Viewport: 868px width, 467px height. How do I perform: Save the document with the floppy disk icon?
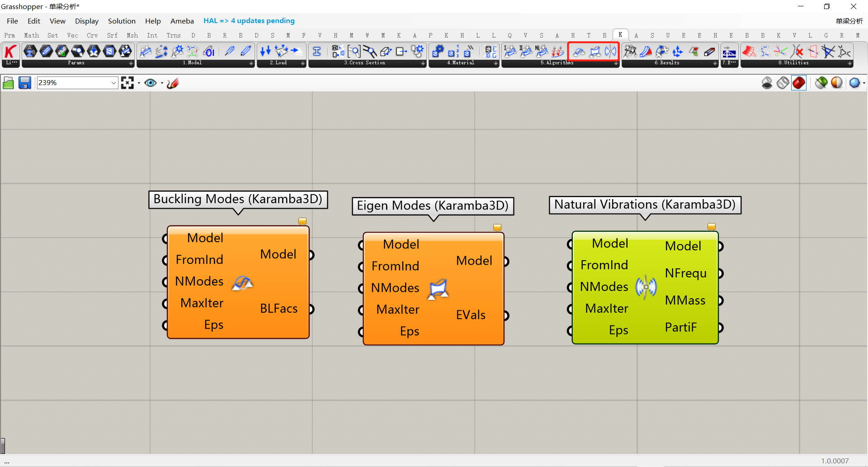[24, 83]
